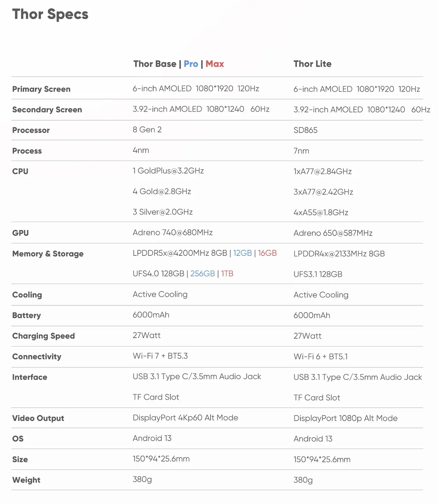438x504 pixels.
Task: Click the red 1TB storage option
Action: click(227, 274)
